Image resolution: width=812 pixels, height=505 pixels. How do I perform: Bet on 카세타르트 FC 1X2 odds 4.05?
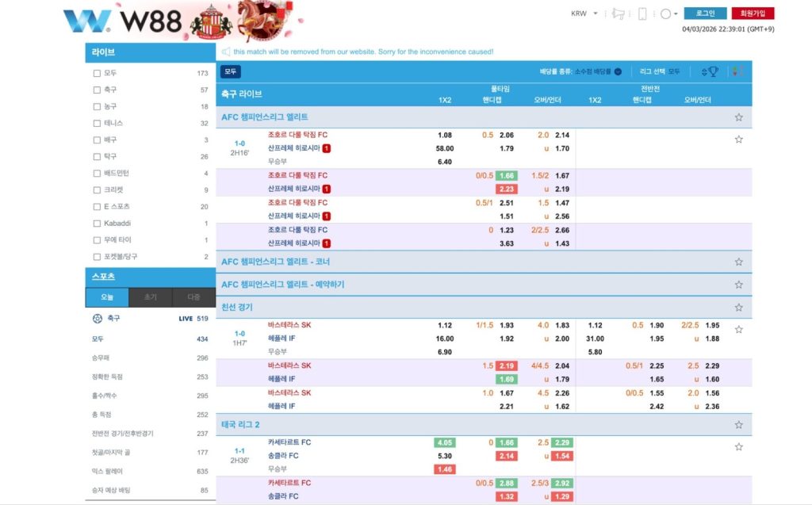444,443
